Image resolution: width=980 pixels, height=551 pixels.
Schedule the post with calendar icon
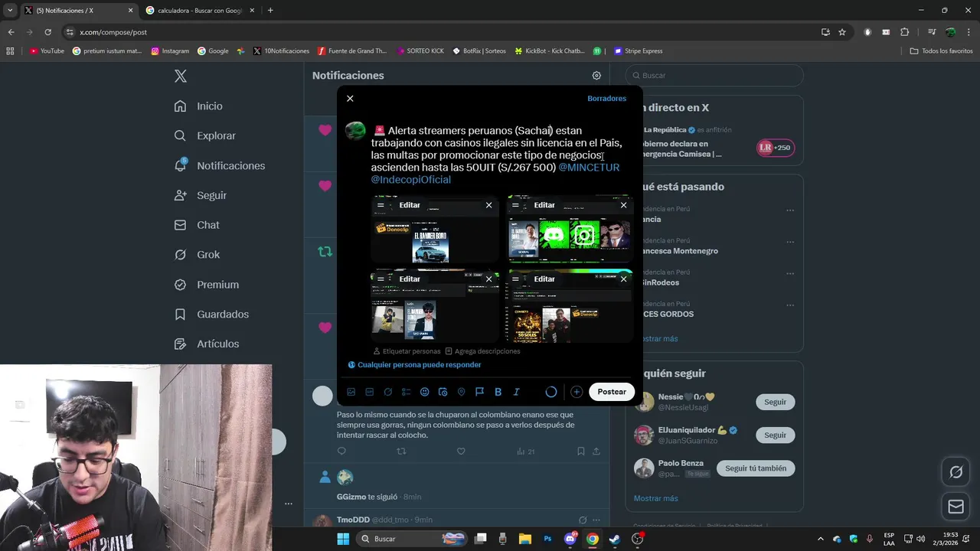pos(443,392)
